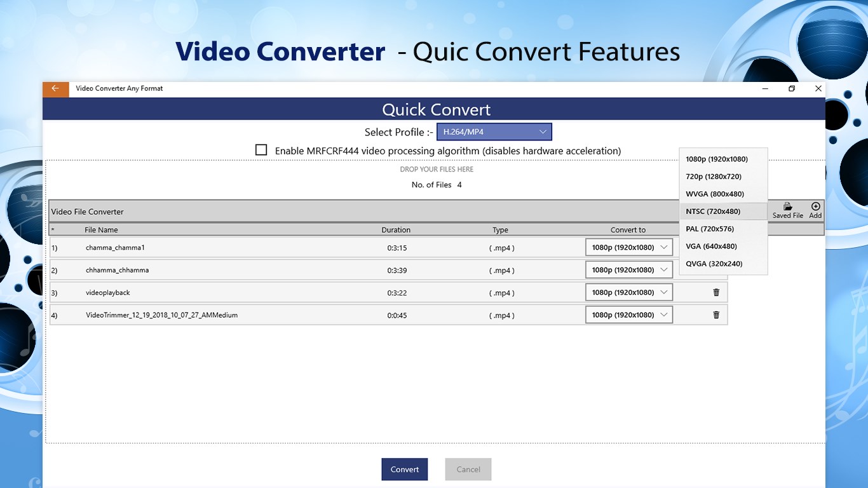Remove the VideoTrimmer clip with the trash icon
The width and height of the screenshot is (868, 488).
click(x=715, y=315)
